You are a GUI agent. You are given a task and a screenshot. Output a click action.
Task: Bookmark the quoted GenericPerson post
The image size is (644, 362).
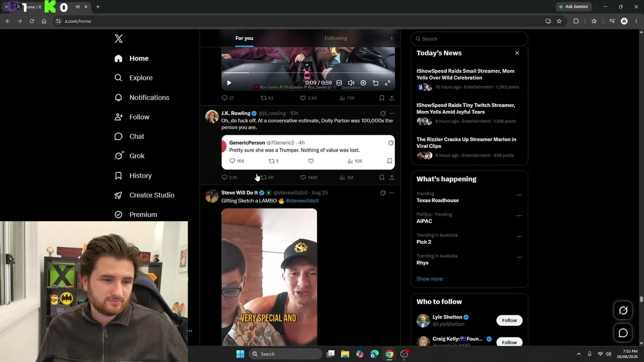pos(389,161)
